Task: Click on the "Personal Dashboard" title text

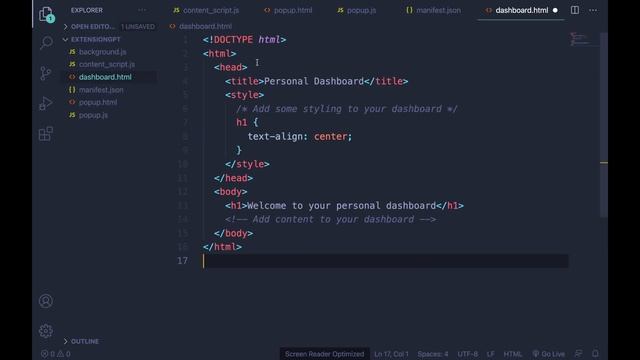Action: click(x=313, y=81)
